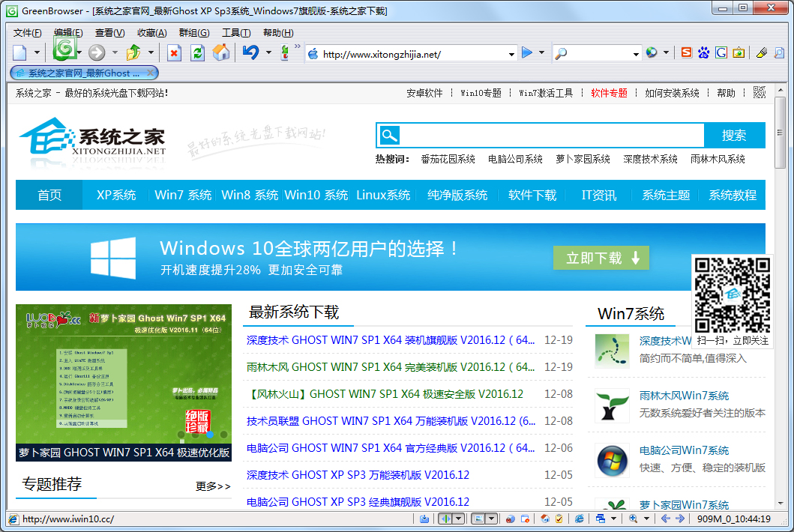Stop loading with the red X icon
794x532 pixels.
click(x=174, y=52)
